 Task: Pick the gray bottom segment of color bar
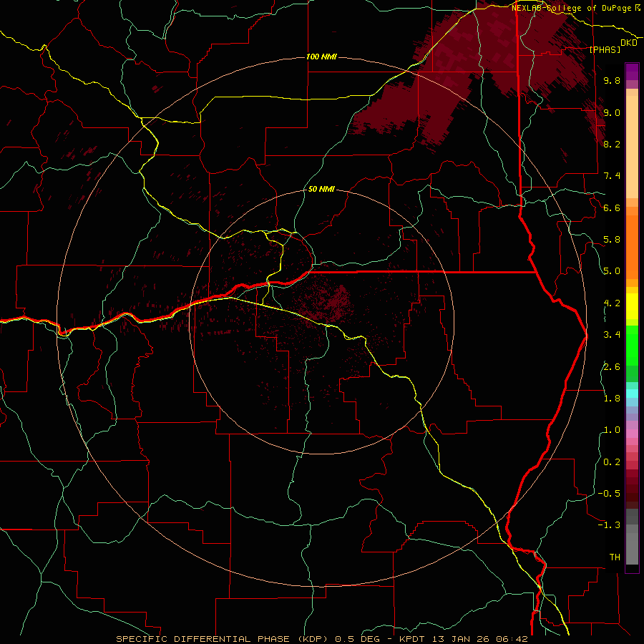(x=632, y=548)
